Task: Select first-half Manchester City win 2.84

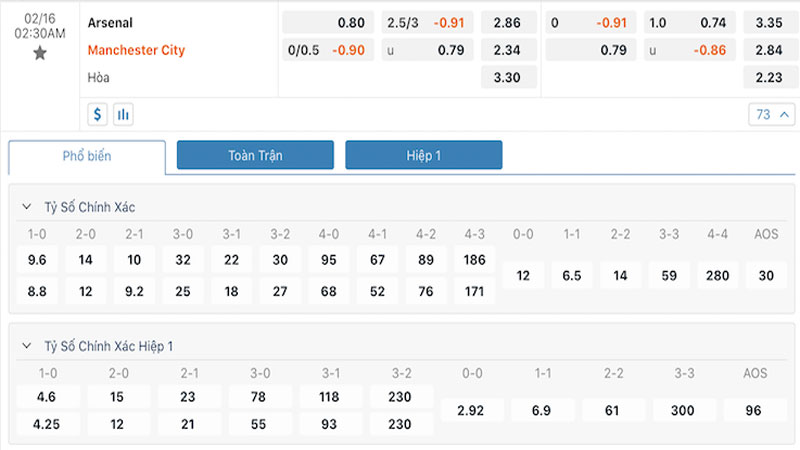Action: (770, 50)
